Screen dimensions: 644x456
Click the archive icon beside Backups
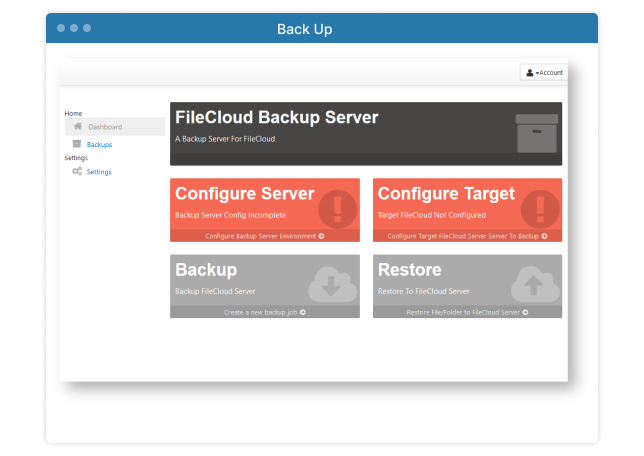tap(77, 144)
